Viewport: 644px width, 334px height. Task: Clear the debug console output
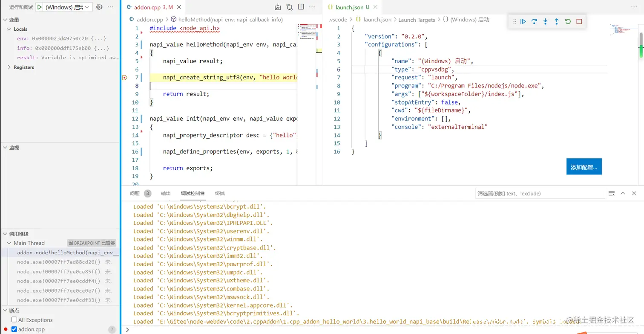click(612, 193)
